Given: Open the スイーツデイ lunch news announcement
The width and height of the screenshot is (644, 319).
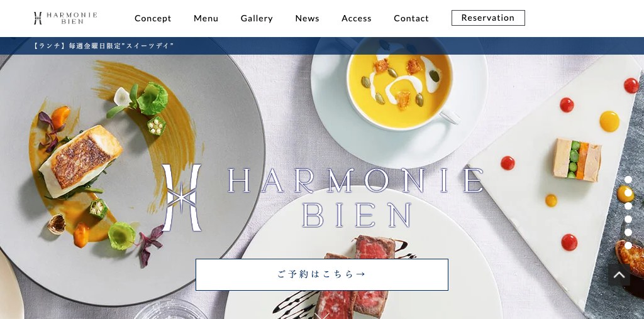Looking at the screenshot, I should [103, 46].
